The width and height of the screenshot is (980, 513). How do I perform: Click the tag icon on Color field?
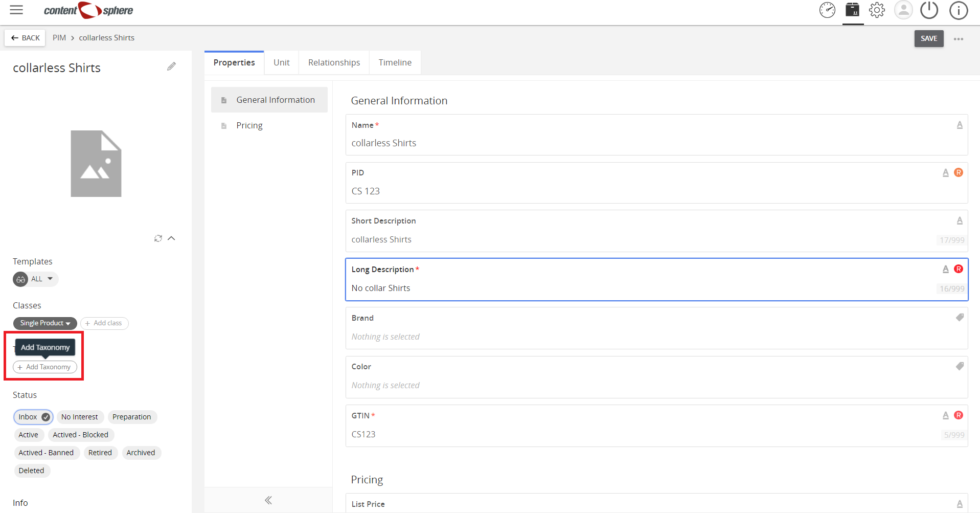pos(960,366)
